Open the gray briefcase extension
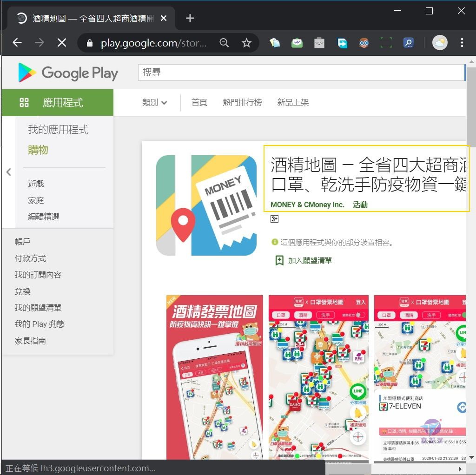Image resolution: width=476 pixels, height=475 pixels. pyautogui.click(x=319, y=43)
